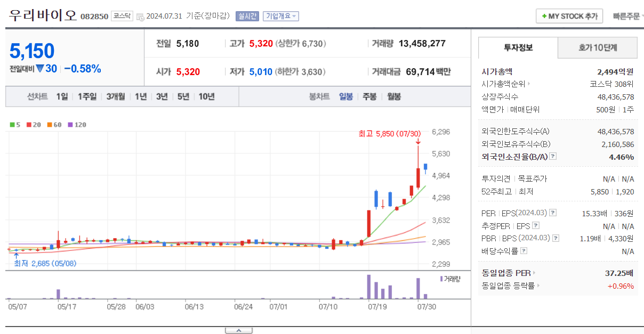
Task: Collapse the chart using bottom arrow handle
Action: tap(238, 330)
